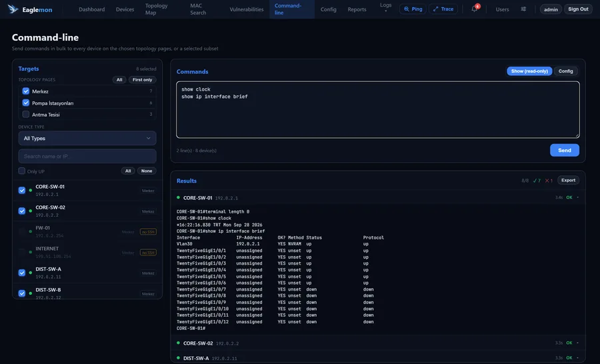Uncheck device DIST-SW-A

tap(22, 273)
